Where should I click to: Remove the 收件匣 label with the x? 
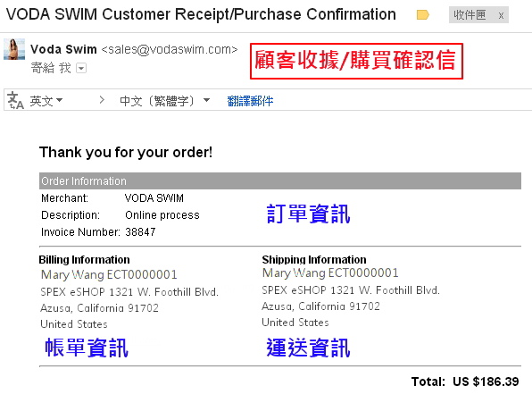(501, 15)
